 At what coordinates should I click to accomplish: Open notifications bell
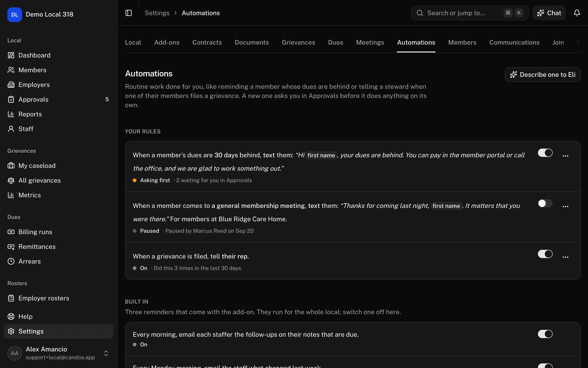coord(577,13)
